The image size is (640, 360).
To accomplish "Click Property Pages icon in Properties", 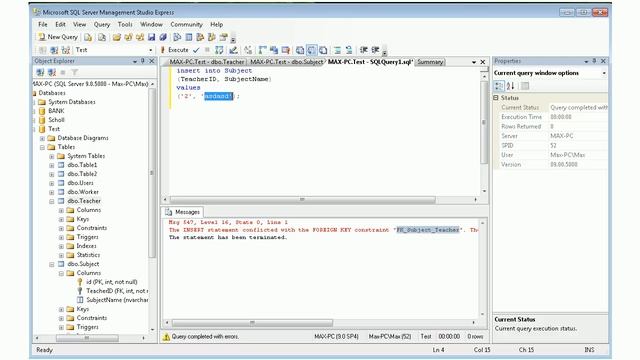I will pos(525,86).
